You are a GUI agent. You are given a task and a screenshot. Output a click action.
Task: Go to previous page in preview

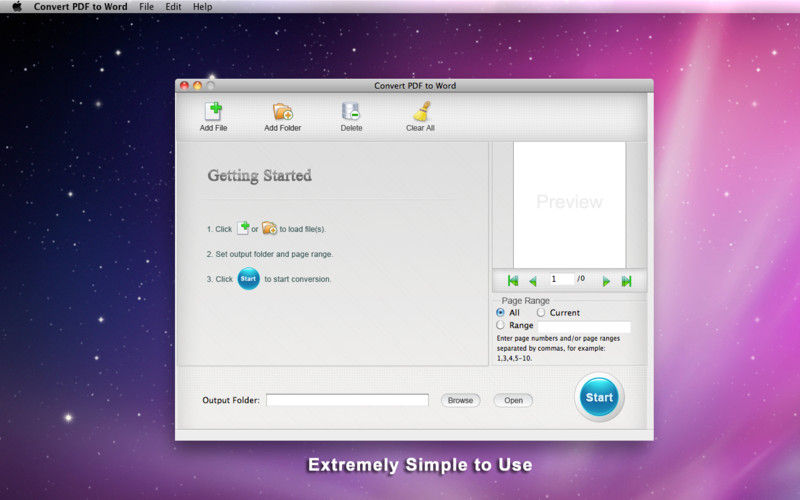(533, 281)
